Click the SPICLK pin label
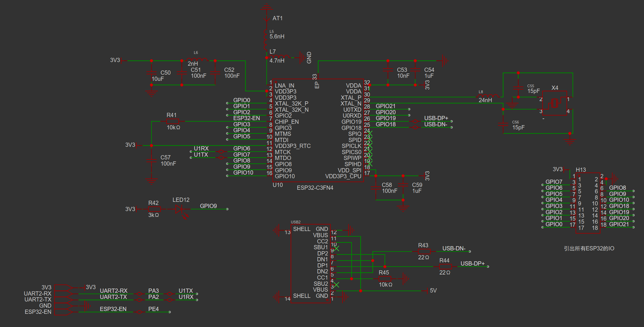This screenshot has height=327, width=644. coord(352,146)
